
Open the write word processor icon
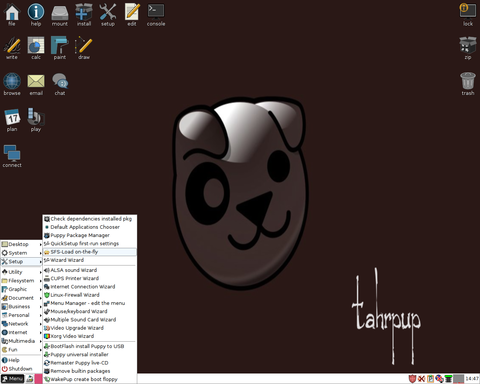pos(12,48)
